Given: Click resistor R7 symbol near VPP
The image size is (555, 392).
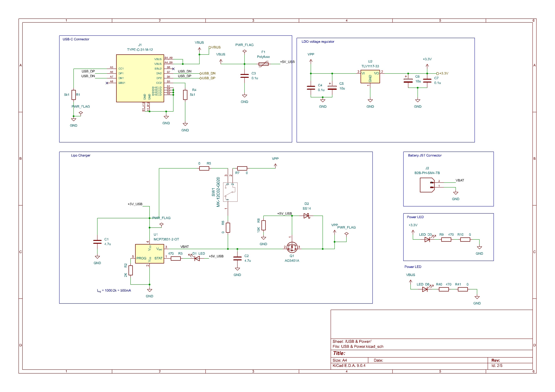Looking at the screenshot, I should click(242, 168).
